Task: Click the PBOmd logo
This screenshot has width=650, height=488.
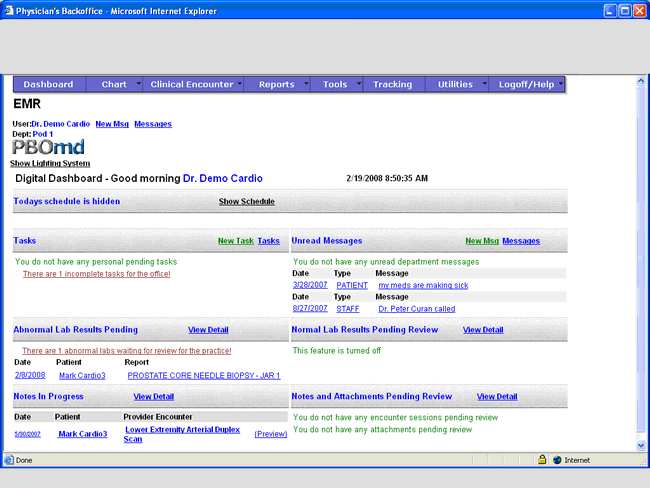Action: 46,147
